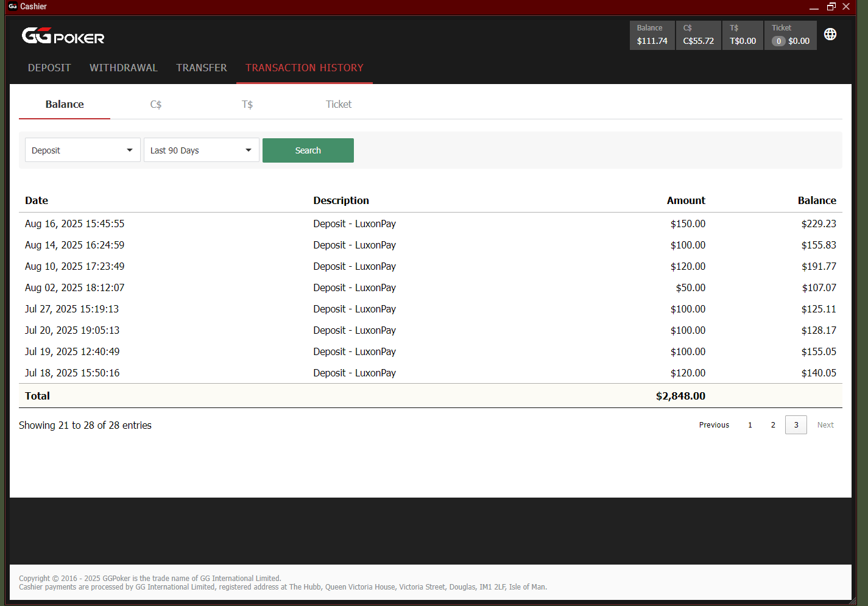Screen dimensions: 868x606
Task: Click the Date column header
Action: coord(37,200)
